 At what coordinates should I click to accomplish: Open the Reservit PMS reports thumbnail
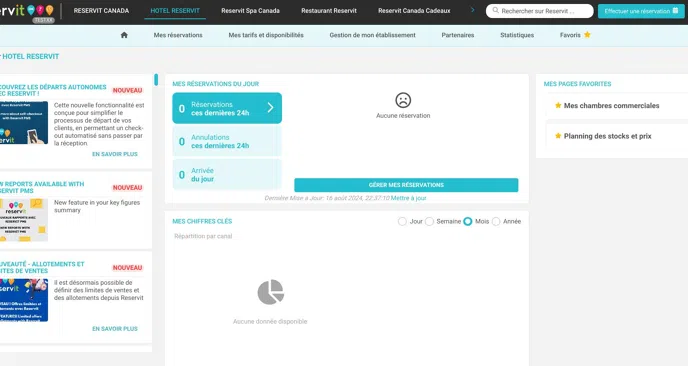[x=24, y=220]
